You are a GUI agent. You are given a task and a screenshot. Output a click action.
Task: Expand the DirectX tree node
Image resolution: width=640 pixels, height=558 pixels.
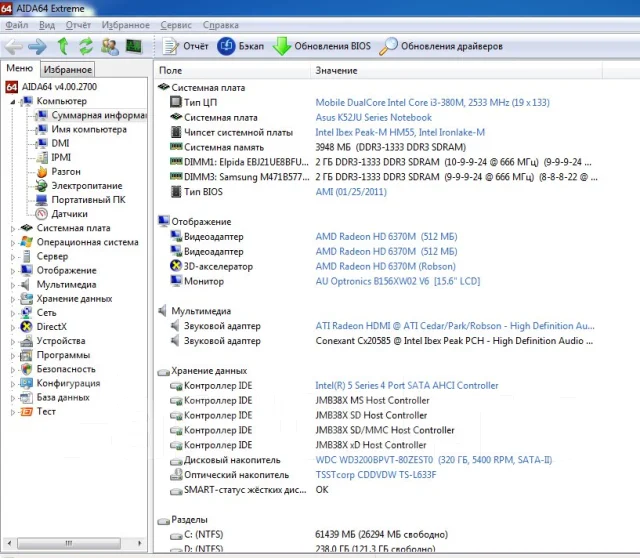[x=13, y=328]
